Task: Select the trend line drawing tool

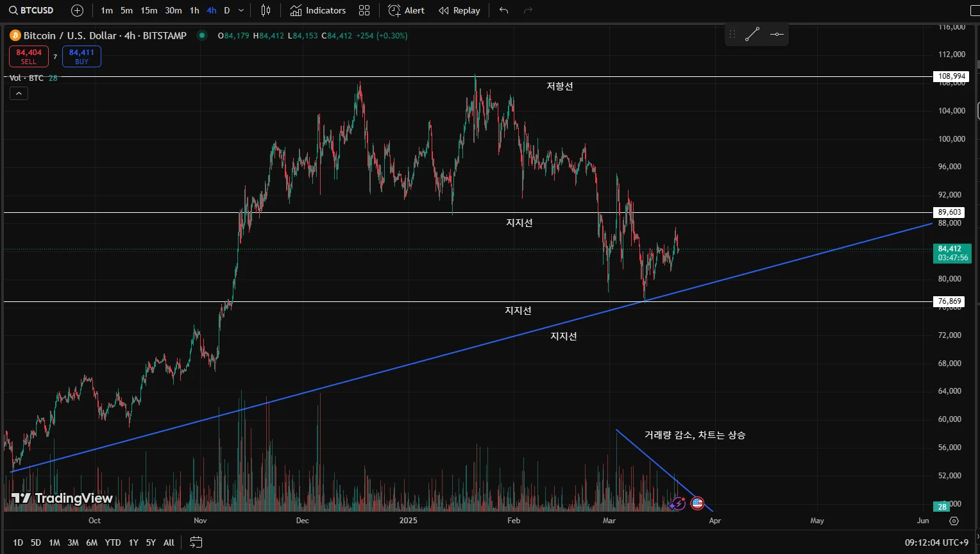Action: 752,34
